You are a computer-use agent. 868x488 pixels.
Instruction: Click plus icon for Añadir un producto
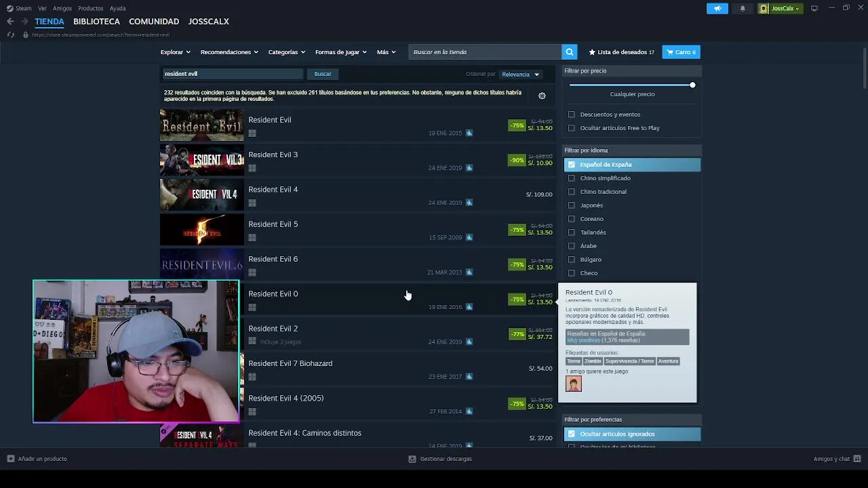[10, 459]
